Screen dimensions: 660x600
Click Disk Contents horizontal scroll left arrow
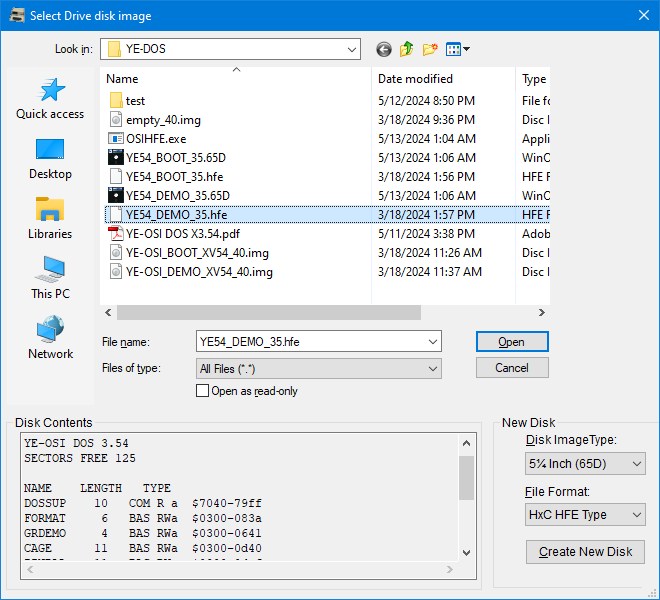30,570
